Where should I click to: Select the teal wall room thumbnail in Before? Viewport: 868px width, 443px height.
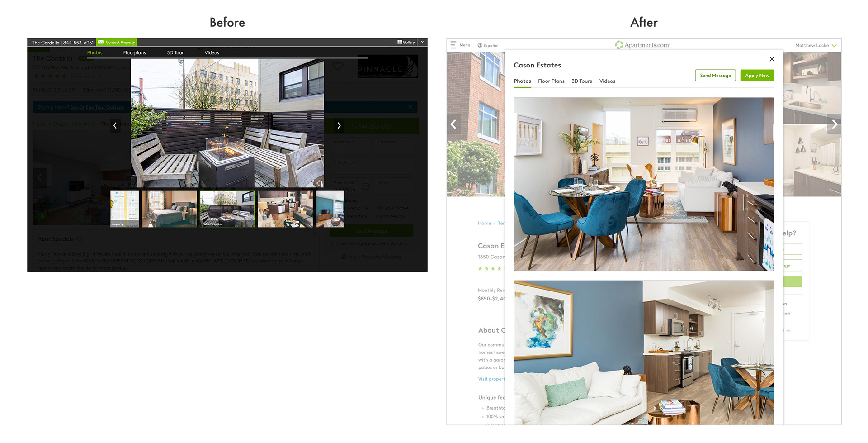pyautogui.click(x=330, y=209)
